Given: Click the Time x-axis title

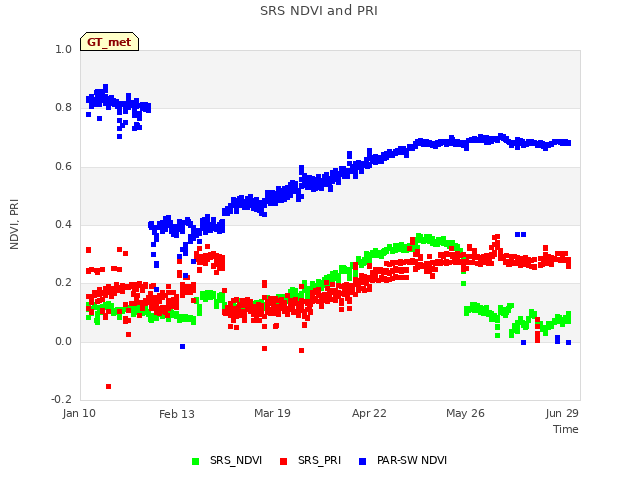Looking at the screenshot, I should (566, 429).
